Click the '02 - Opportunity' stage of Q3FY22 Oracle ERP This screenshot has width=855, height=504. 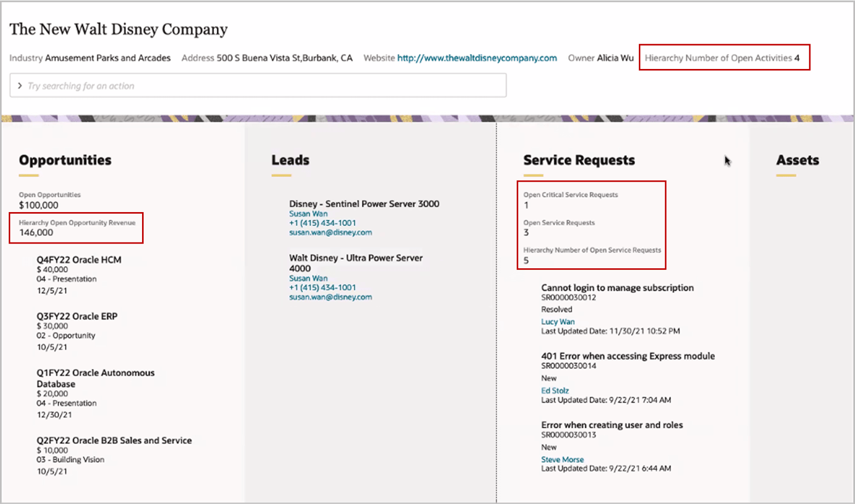(66, 336)
